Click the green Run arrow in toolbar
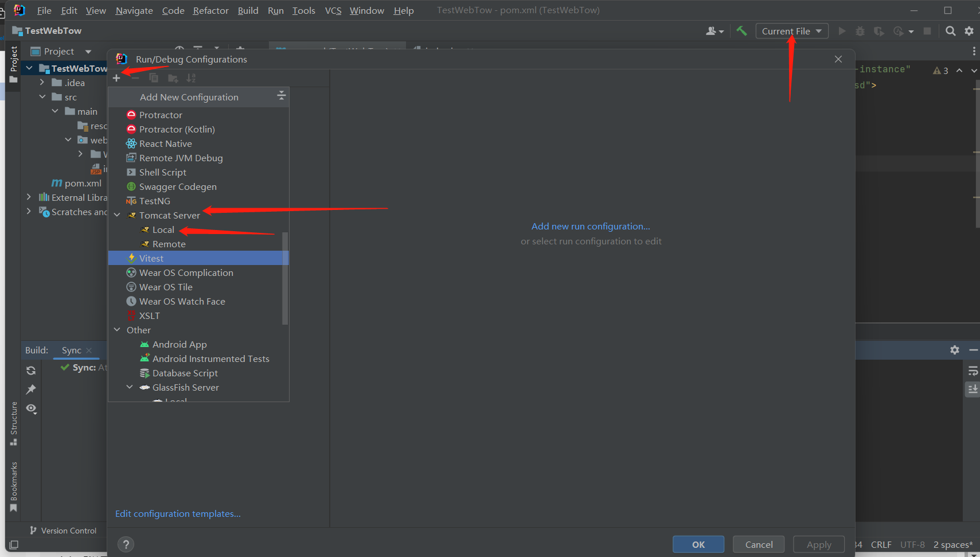The width and height of the screenshot is (980, 557). pyautogui.click(x=842, y=31)
